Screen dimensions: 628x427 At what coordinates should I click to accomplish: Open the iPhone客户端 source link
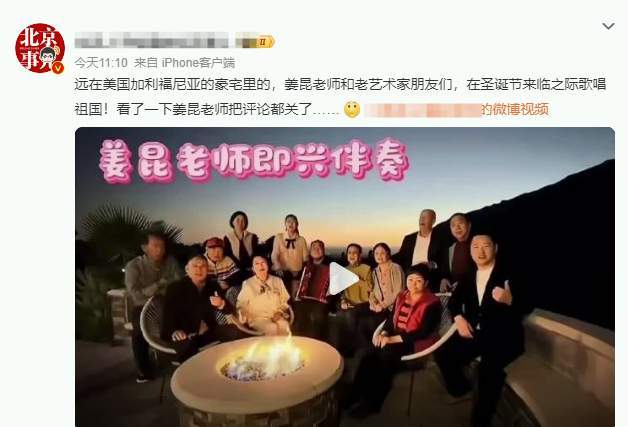198,62
